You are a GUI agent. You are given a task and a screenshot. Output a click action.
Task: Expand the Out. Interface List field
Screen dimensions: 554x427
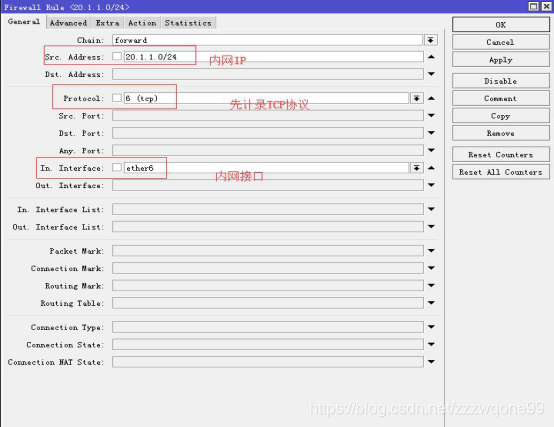(431, 226)
